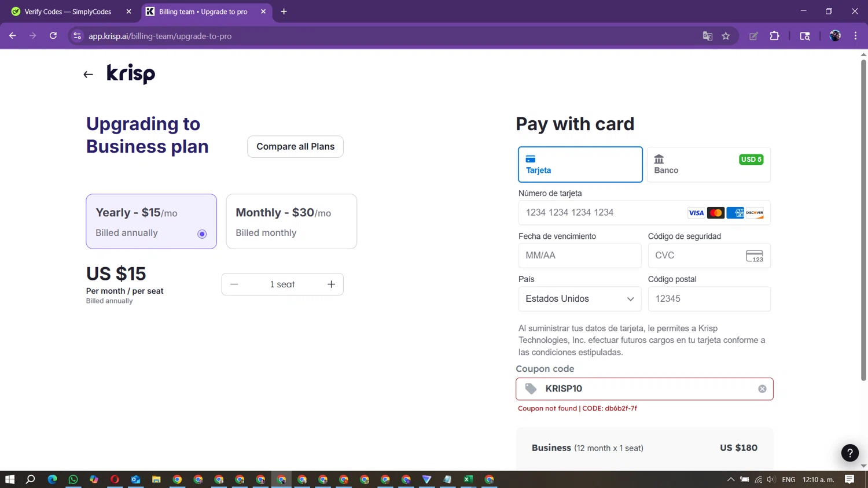Image resolution: width=868 pixels, height=488 pixels.
Task: Click the media search toolbar icon
Action: [x=804, y=36]
